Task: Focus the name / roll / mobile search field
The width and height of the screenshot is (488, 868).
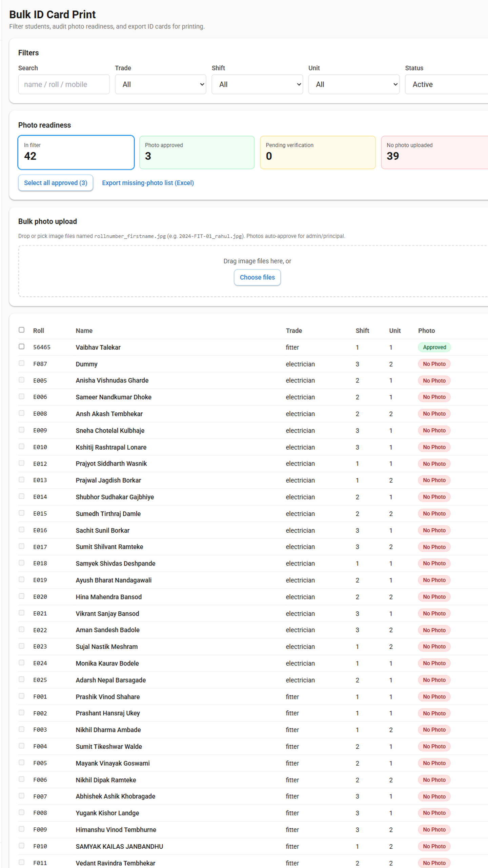Action: 64,84
